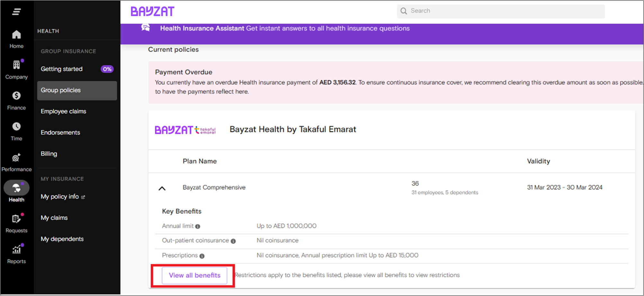
Task: Click the 0% progress badge
Action: click(107, 69)
